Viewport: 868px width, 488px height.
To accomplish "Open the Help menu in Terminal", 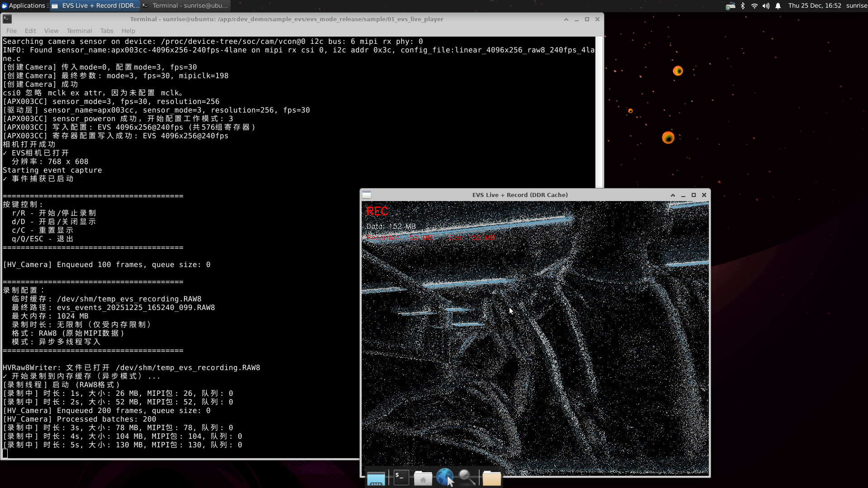I will pyautogui.click(x=128, y=31).
